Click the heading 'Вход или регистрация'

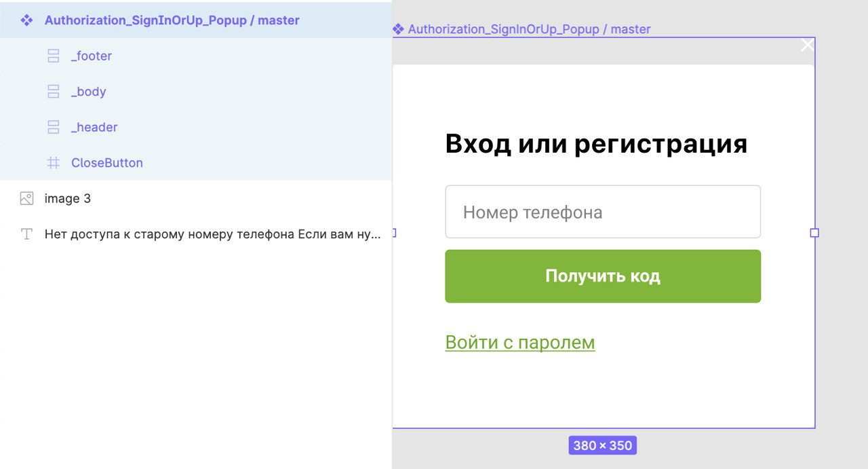tap(596, 145)
